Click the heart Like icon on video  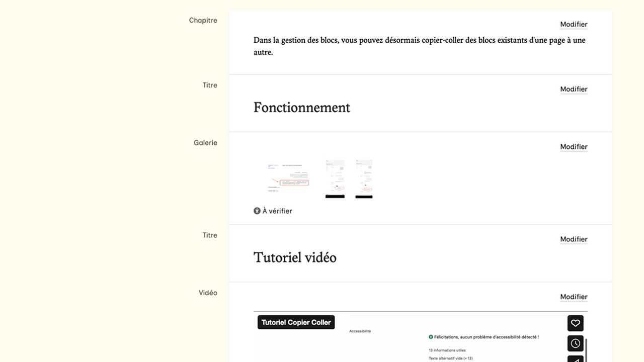tap(575, 323)
